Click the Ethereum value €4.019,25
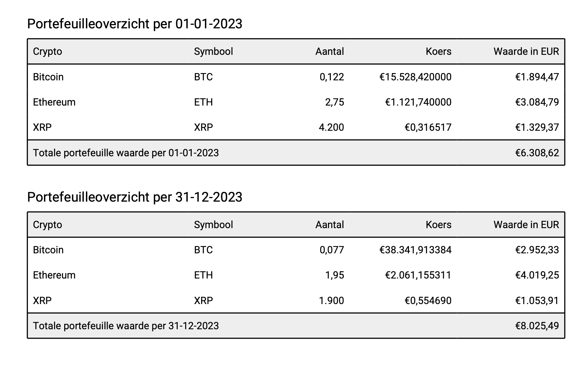This screenshot has width=588, height=368. (537, 275)
